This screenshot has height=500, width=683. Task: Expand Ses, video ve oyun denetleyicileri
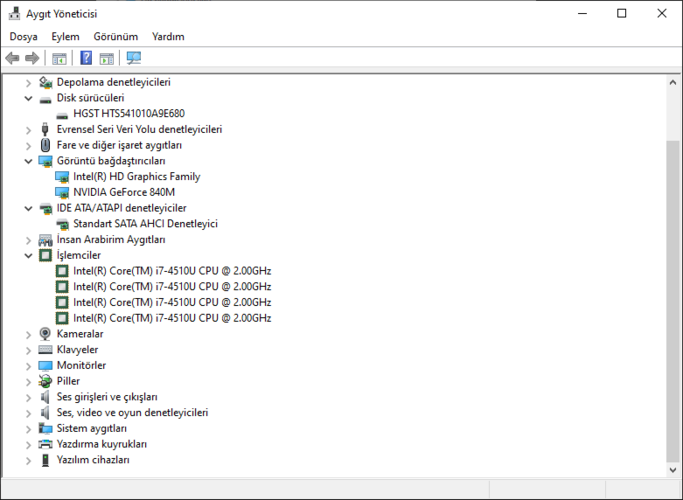click(x=28, y=413)
